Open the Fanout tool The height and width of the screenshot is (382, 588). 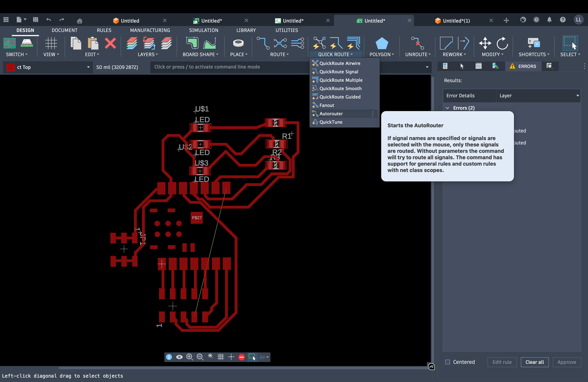326,105
